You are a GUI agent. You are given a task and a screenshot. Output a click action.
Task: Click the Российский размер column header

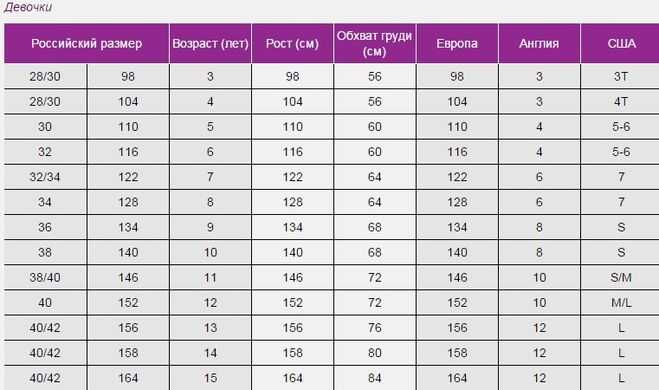click(87, 43)
